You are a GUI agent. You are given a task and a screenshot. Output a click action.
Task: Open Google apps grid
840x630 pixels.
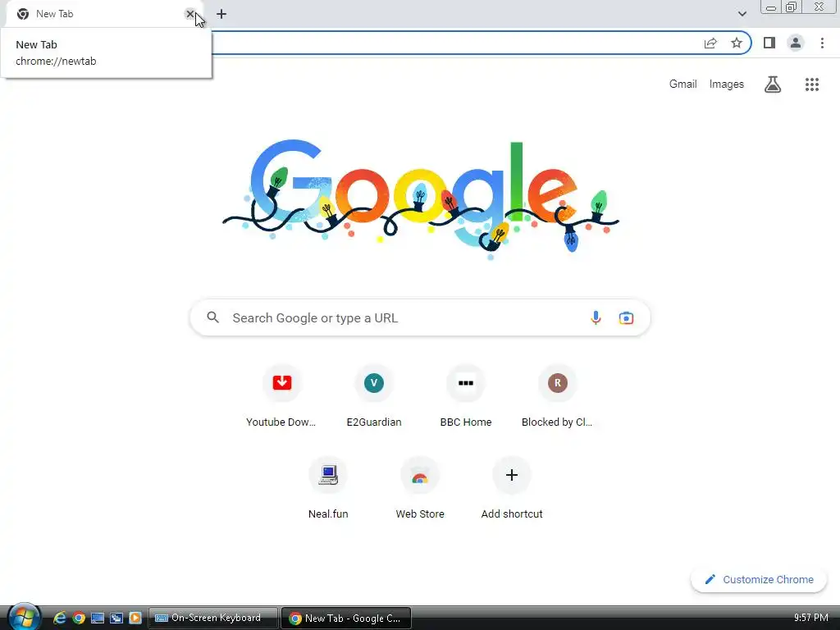(812, 84)
